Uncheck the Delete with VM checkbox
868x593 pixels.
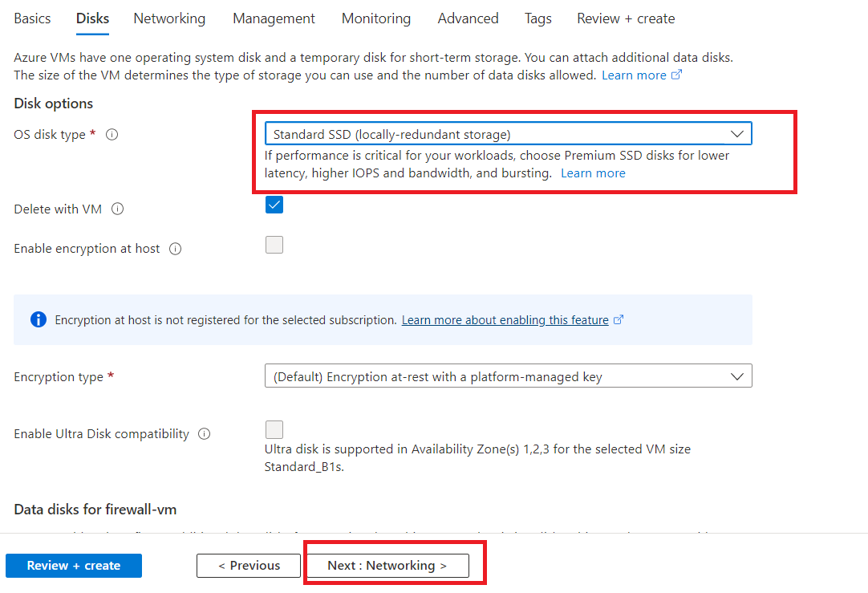tap(274, 205)
